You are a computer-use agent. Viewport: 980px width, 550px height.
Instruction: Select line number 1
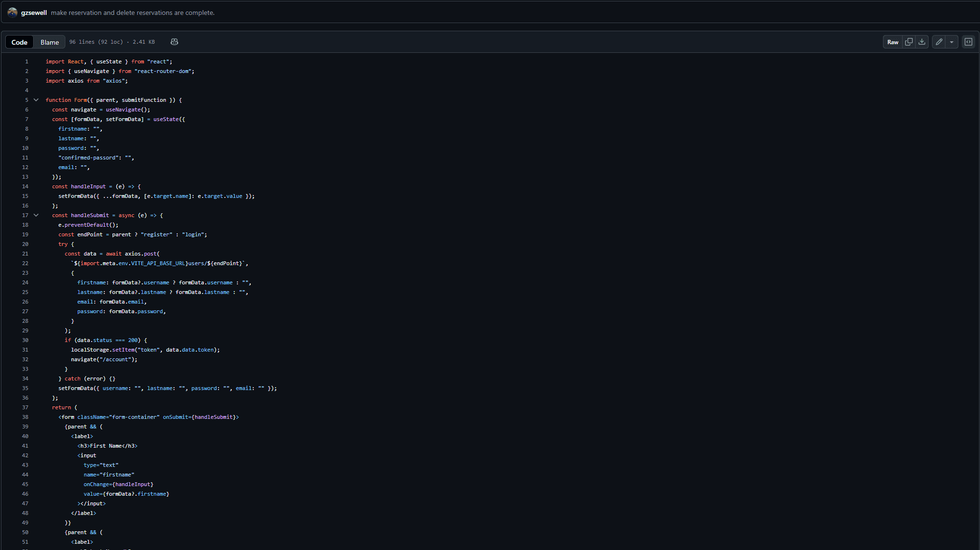coord(26,61)
